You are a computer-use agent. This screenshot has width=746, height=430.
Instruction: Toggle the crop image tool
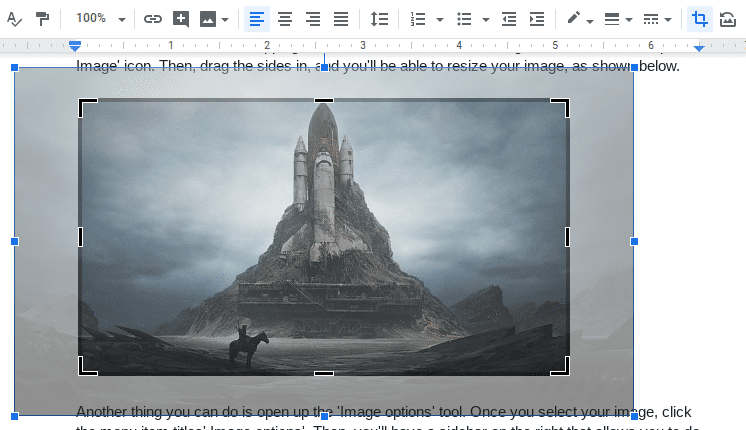click(699, 19)
